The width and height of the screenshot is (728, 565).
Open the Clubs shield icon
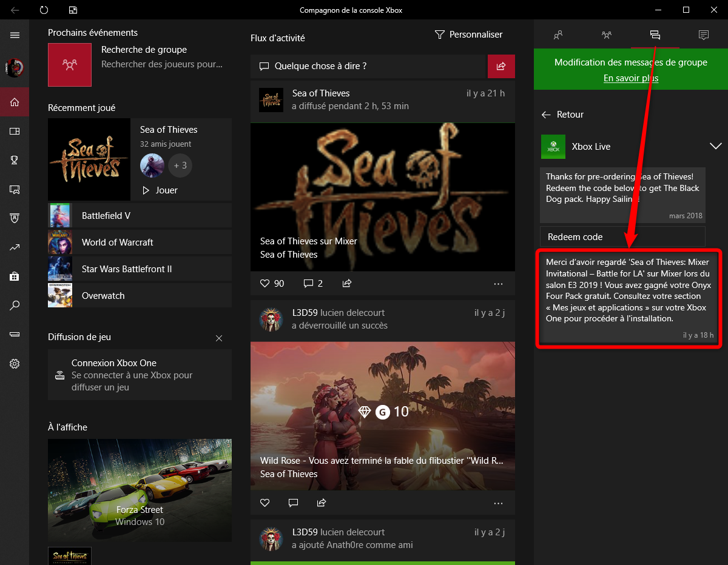coord(15,218)
